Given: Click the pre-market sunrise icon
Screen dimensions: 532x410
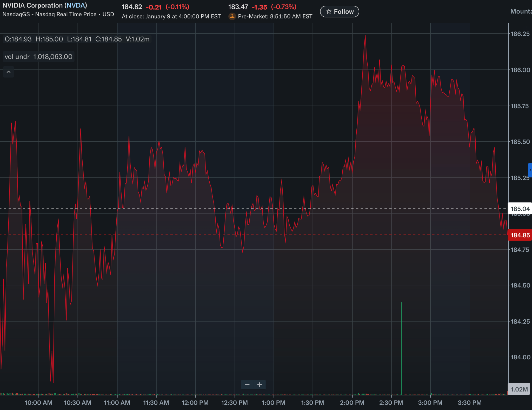Looking at the screenshot, I should (232, 16).
